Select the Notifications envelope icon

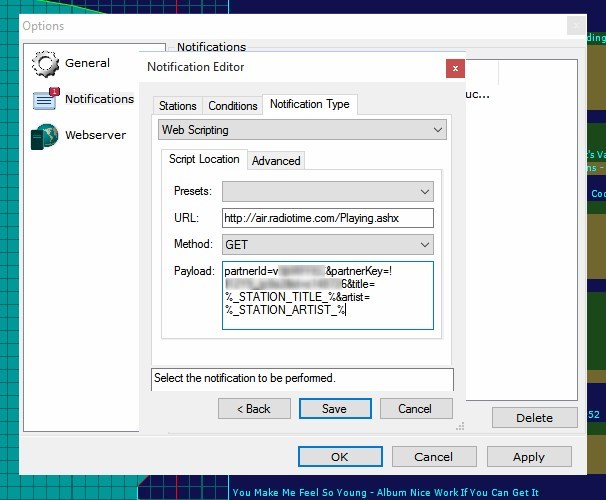point(46,99)
